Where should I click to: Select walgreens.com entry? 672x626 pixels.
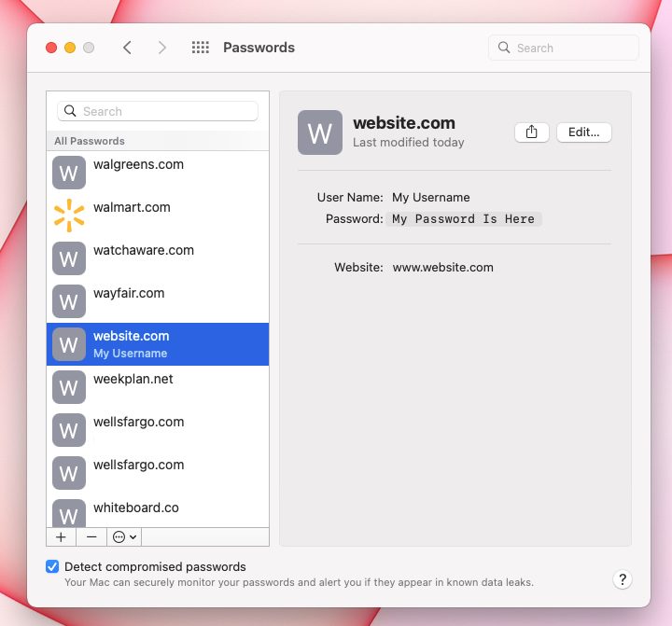click(158, 173)
